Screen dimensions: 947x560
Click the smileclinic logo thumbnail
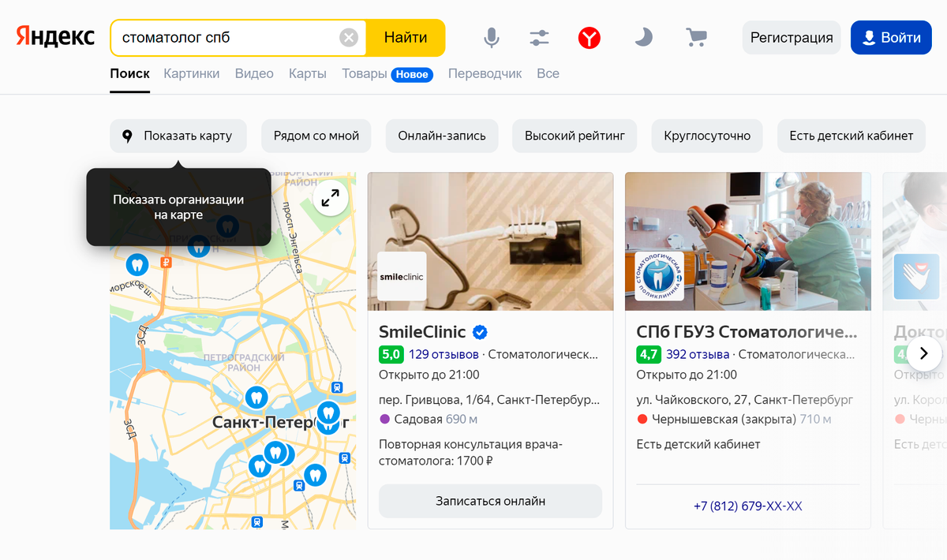402,276
